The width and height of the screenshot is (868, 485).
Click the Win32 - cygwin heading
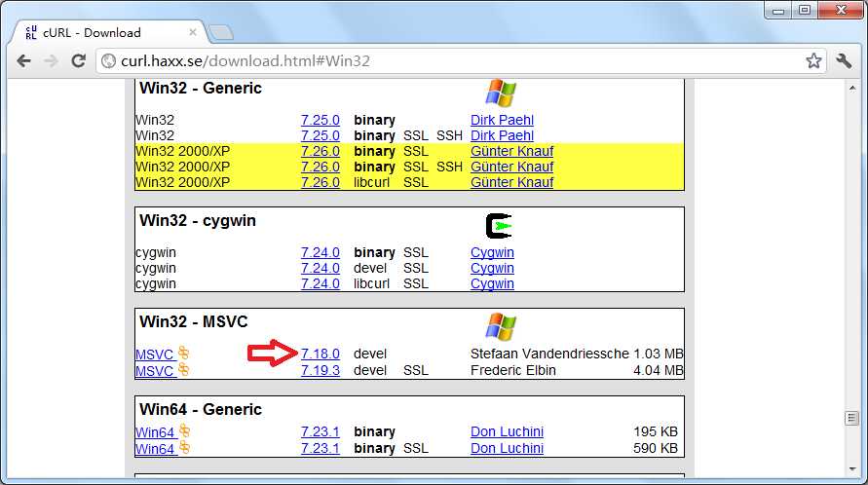[198, 220]
